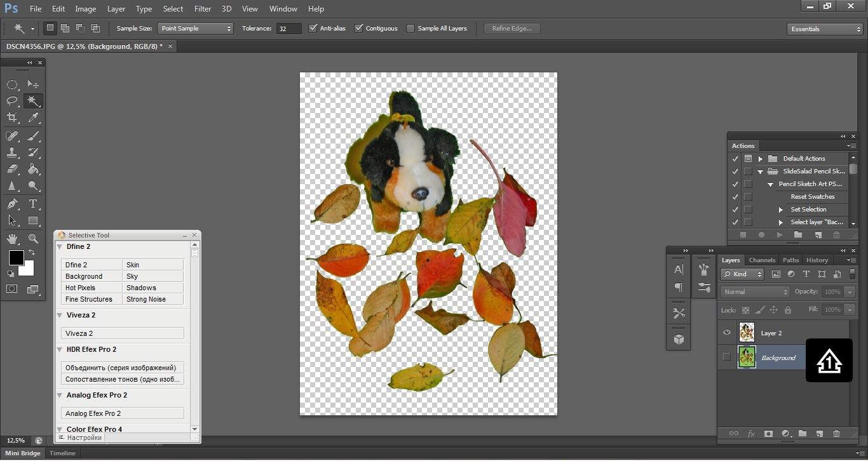Select the Clone Stamp tool
Viewport: 868px width, 461px height.
[12, 152]
